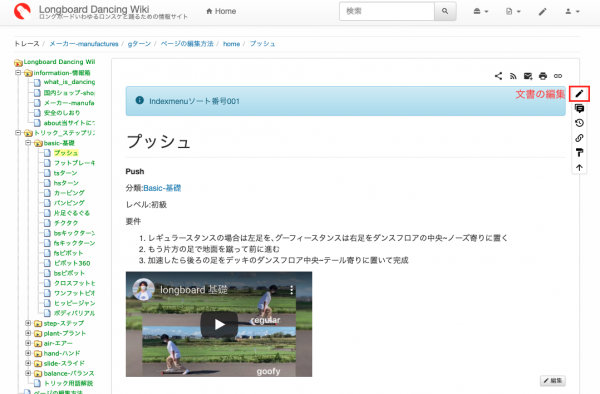Open 安全のしおり page in tree
Viewport: 600px width, 394px height.
pos(62,113)
